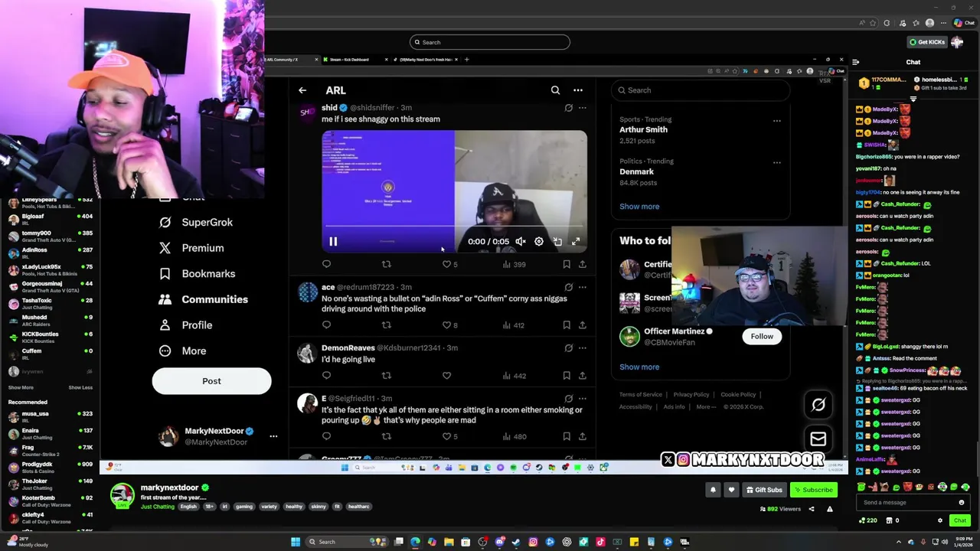This screenshot has height=551, width=980.
Task: Like DemonReaves' post
Action: tap(446, 376)
